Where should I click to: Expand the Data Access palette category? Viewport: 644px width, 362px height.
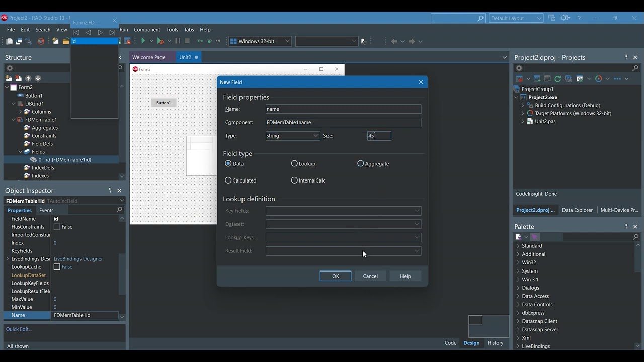click(x=518, y=296)
